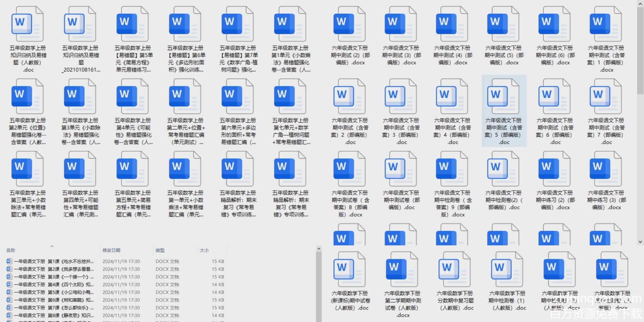The width and height of the screenshot is (644, 322).
Task: Sort list by 名称 column header
Action: (11, 250)
